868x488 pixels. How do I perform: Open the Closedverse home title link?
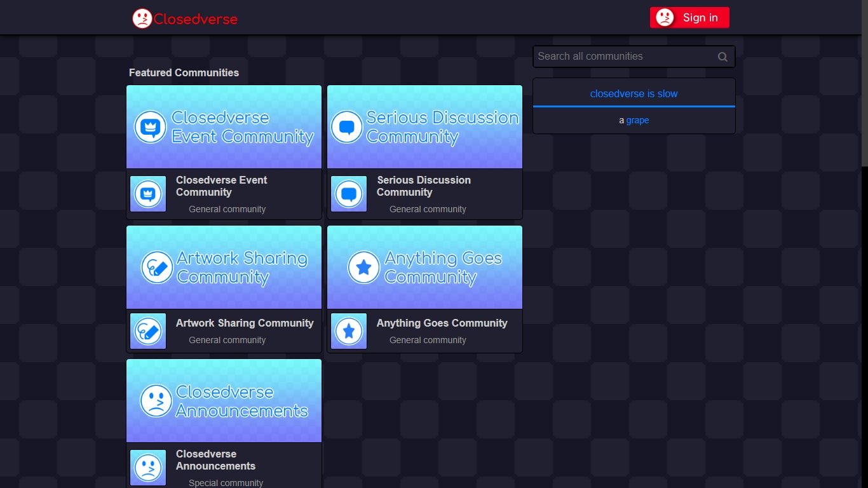[x=196, y=19]
